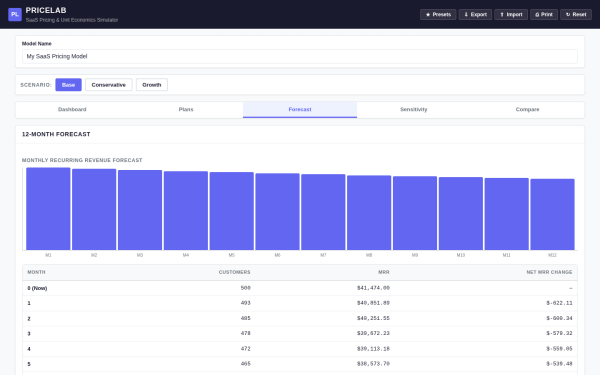The width and height of the screenshot is (600, 375).
Task: Click the M12 bar in the chart
Action: [553, 214]
